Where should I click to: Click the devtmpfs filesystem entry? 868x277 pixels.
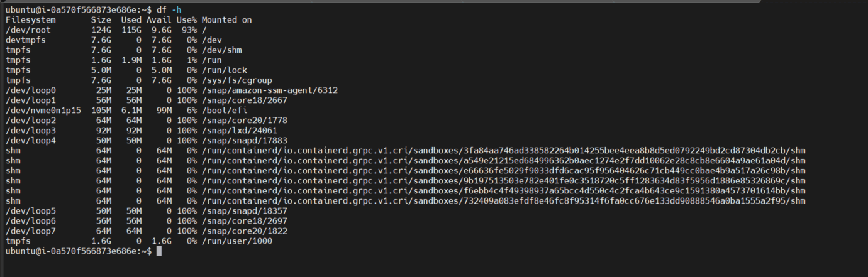click(26, 40)
